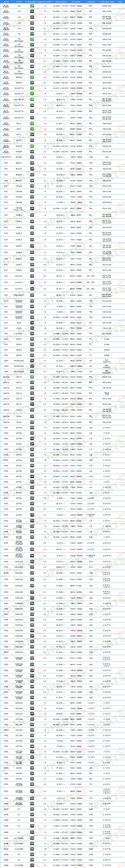Image resolution: width=125 pixels, height=868 pixels.
Task: Click the ON fuel icon for Fiat Idea
Action: pos(32,323)
